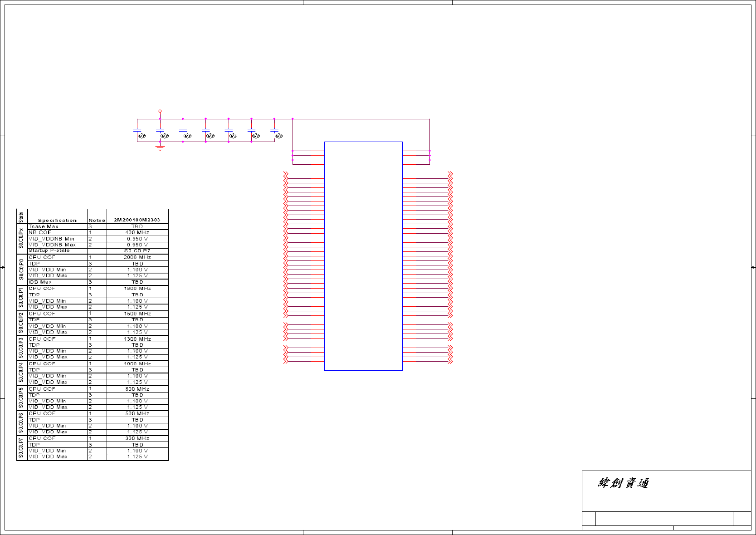This screenshot has width=756, height=535.
Task: Click the S0.C0.P6 state label
Action: point(21,423)
